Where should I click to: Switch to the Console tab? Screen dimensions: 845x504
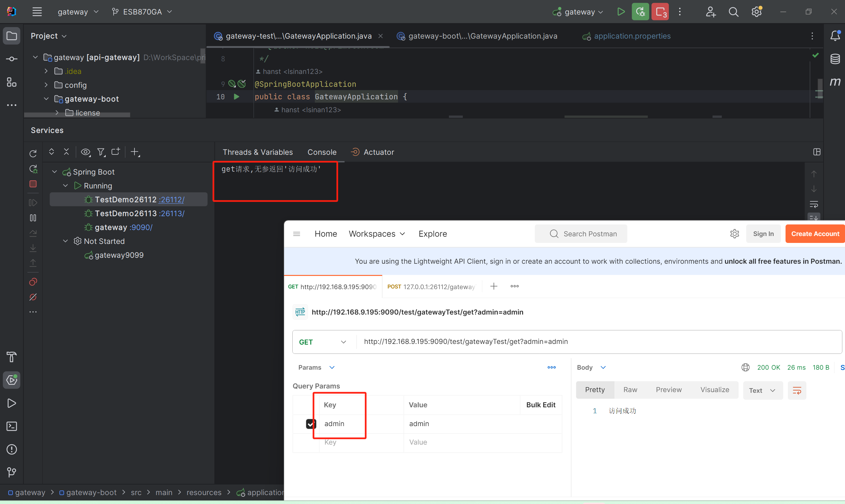coord(321,152)
